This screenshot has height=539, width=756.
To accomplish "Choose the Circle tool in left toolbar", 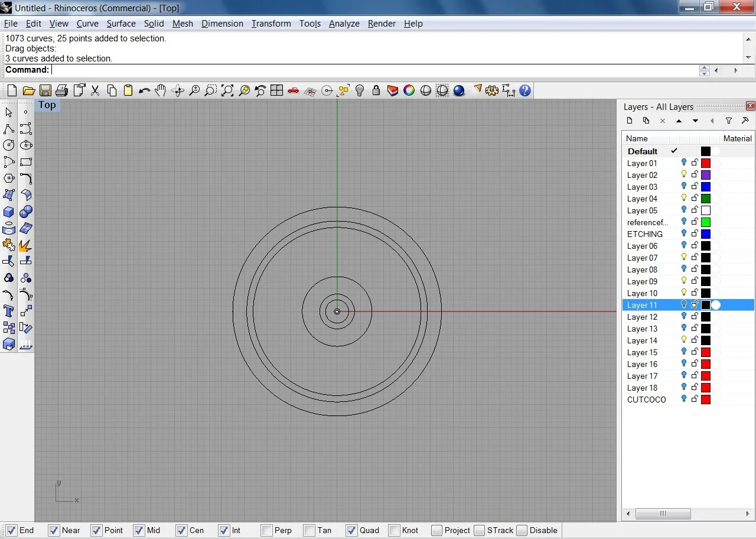I will (9, 145).
